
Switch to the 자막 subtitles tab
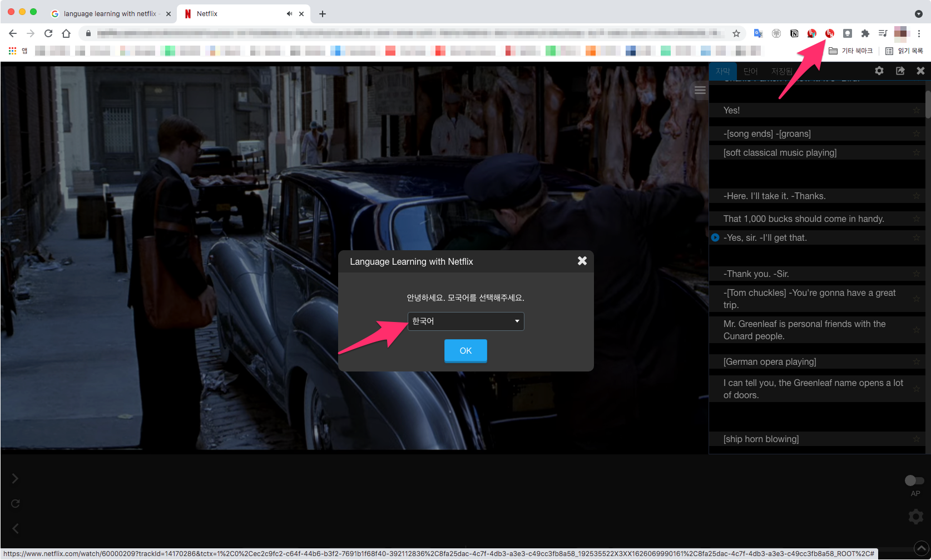pyautogui.click(x=723, y=71)
